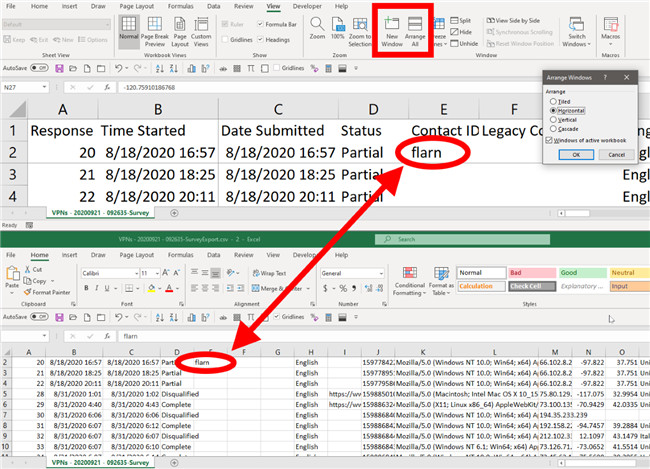Apply the Bad cell style
The height and width of the screenshot is (469, 650).
(532, 273)
